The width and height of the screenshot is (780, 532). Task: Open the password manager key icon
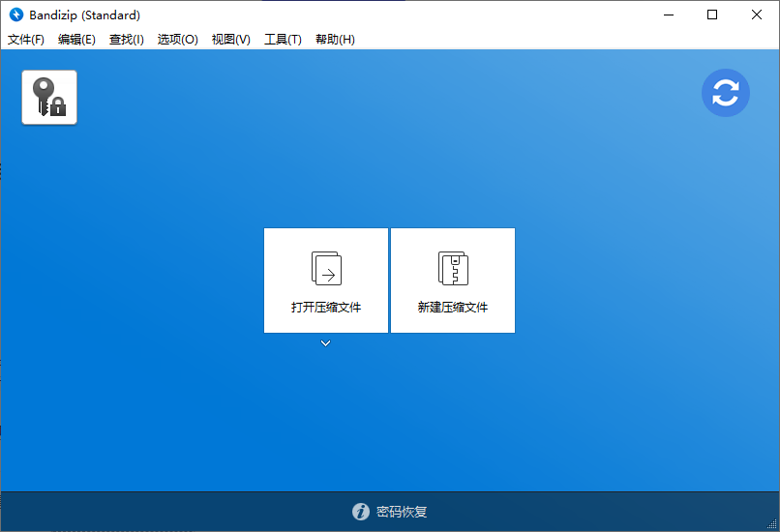pyautogui.click(x=49, y=98)
